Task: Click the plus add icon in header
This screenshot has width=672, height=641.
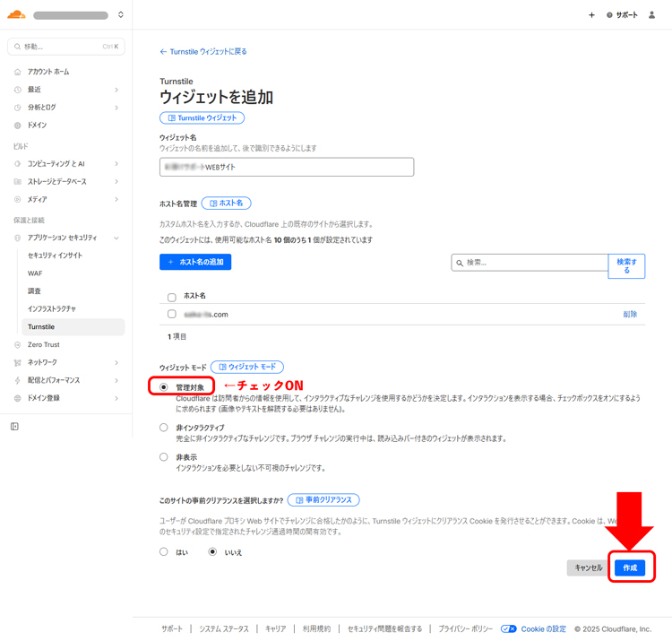Action: (591, 15)
